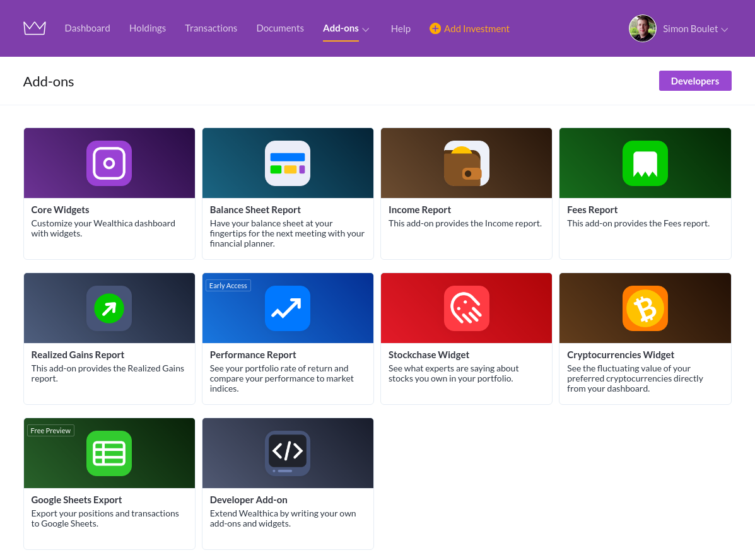Click the Early Access badge
The height and width of the screenshot is (560, 755).
click(x=228, y=286)
